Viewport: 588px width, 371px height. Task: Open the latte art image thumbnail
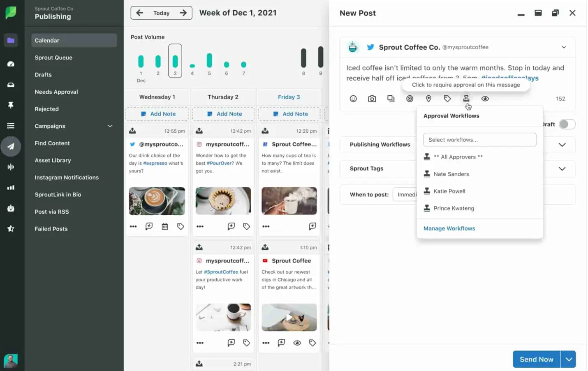coord(157,201)
